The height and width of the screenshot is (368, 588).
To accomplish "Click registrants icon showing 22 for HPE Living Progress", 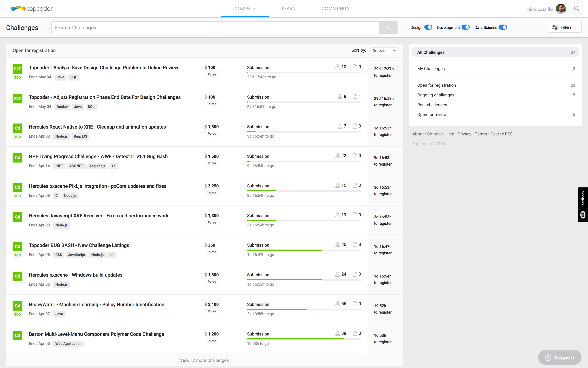I will (x=338, y=155).
